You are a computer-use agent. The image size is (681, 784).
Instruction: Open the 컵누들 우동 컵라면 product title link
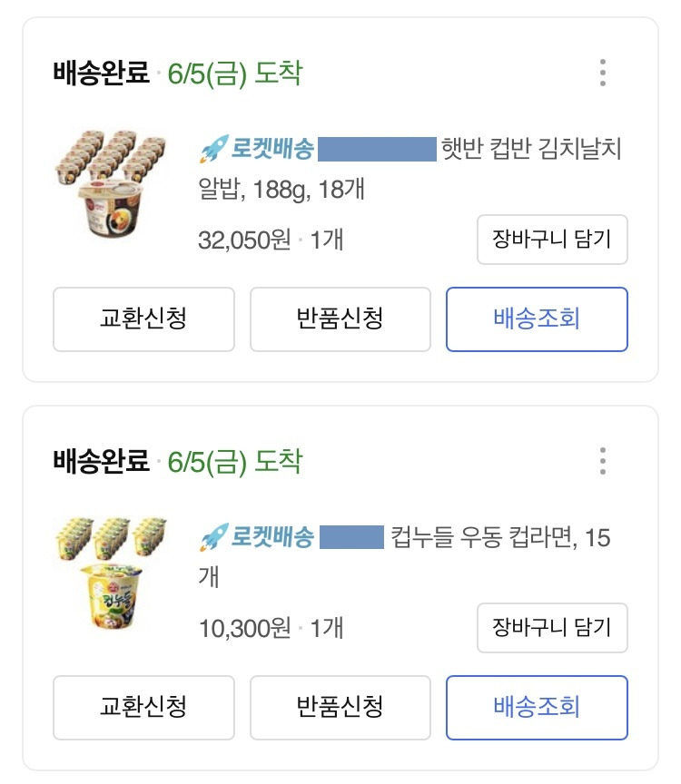pos(499,537)
